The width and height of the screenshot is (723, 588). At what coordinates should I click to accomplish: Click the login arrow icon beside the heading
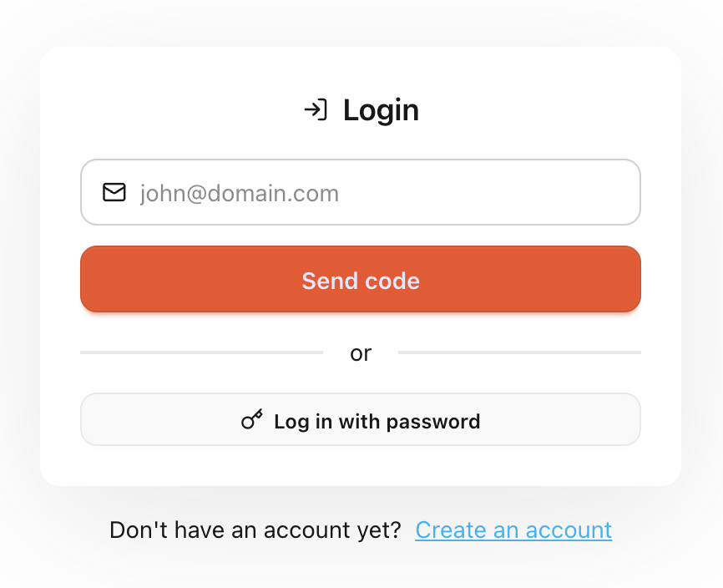315,110
